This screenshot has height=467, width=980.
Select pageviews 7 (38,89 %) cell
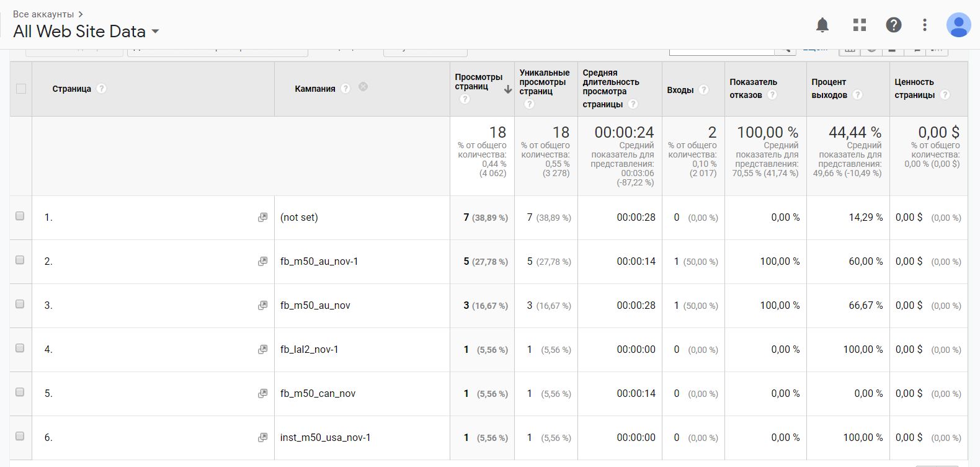tap(486, 218)
